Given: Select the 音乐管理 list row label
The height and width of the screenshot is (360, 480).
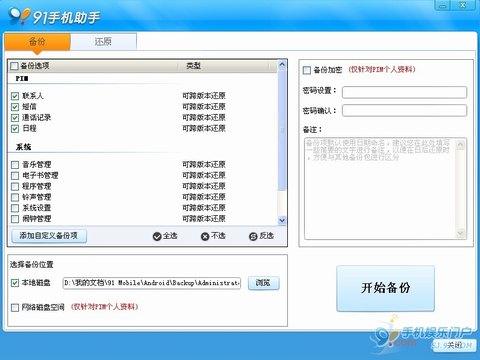Looking at the screenshot, I should point(37,165).
